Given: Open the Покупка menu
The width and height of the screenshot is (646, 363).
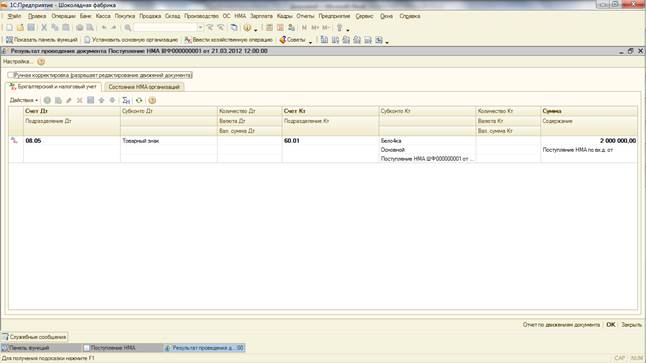Looking at the screenshot, I should [x=125, y=16].
